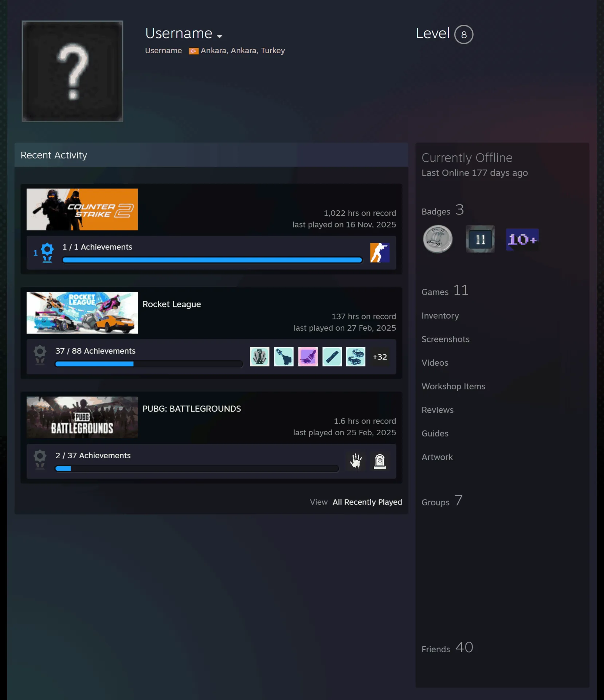Open the purple Rocket League achievement tile

(308, 357)
